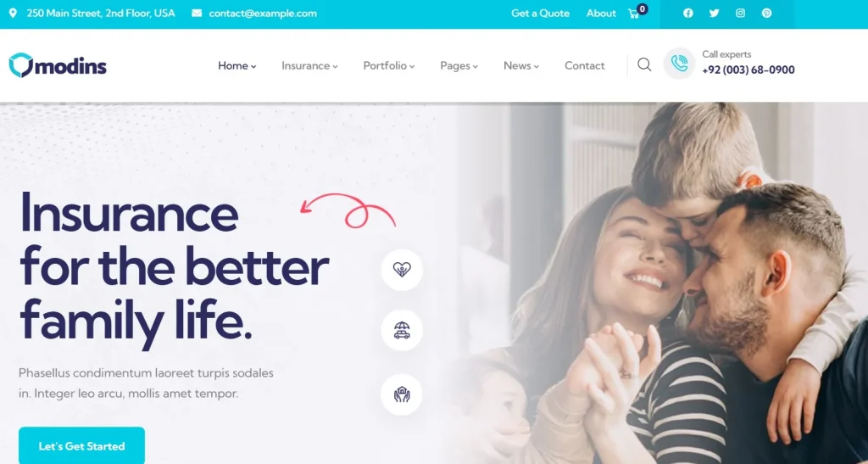
Task: Open the Twitter profile icon
Action: (x=714, y=14)
